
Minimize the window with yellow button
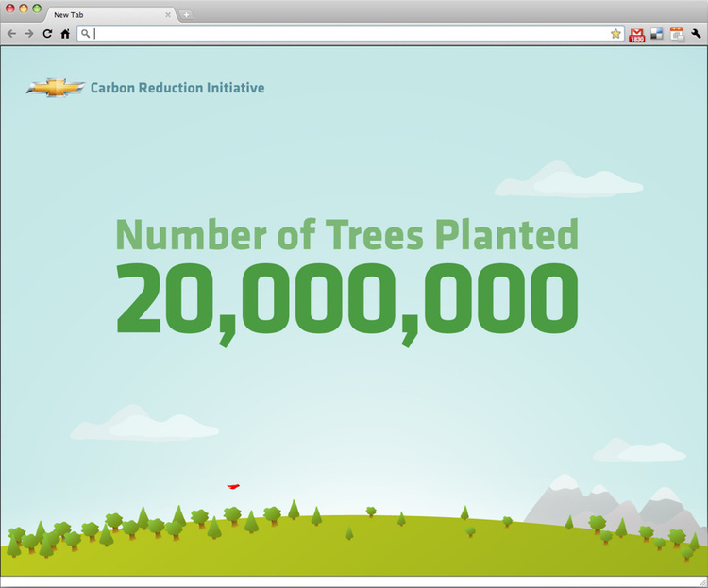pyautogui.click(x=24, y=8)
